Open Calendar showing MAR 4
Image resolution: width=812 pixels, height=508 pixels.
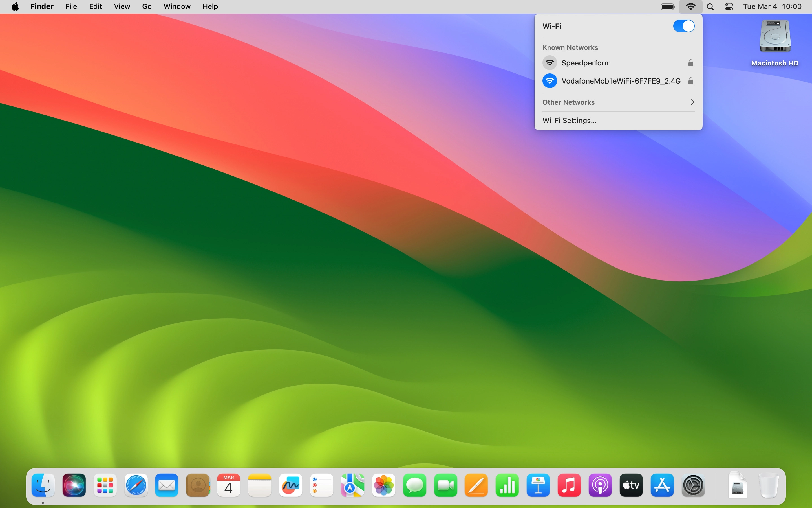[x=228, y=485]
